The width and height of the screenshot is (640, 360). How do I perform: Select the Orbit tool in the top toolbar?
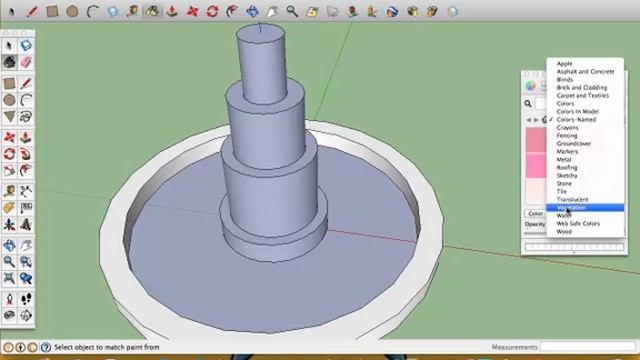pos(252,11)
